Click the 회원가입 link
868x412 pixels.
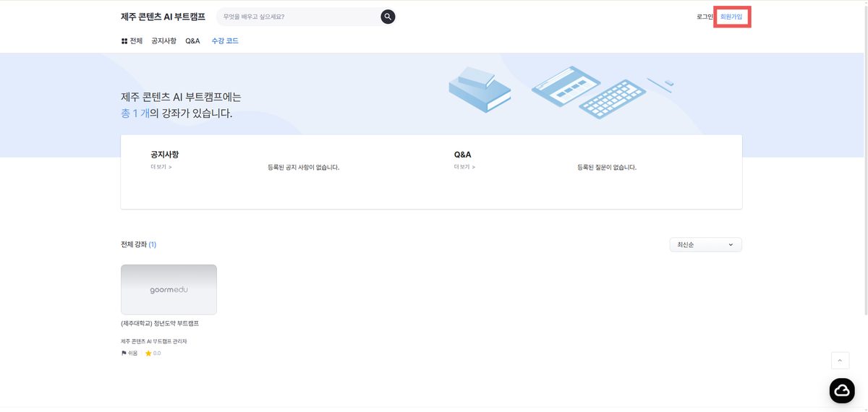731,17
